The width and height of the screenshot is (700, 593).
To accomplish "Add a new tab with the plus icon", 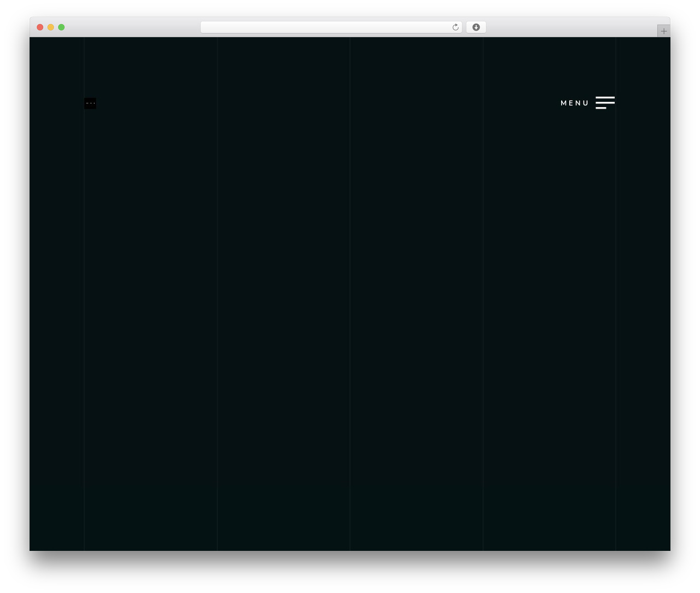I will (663, 31).
